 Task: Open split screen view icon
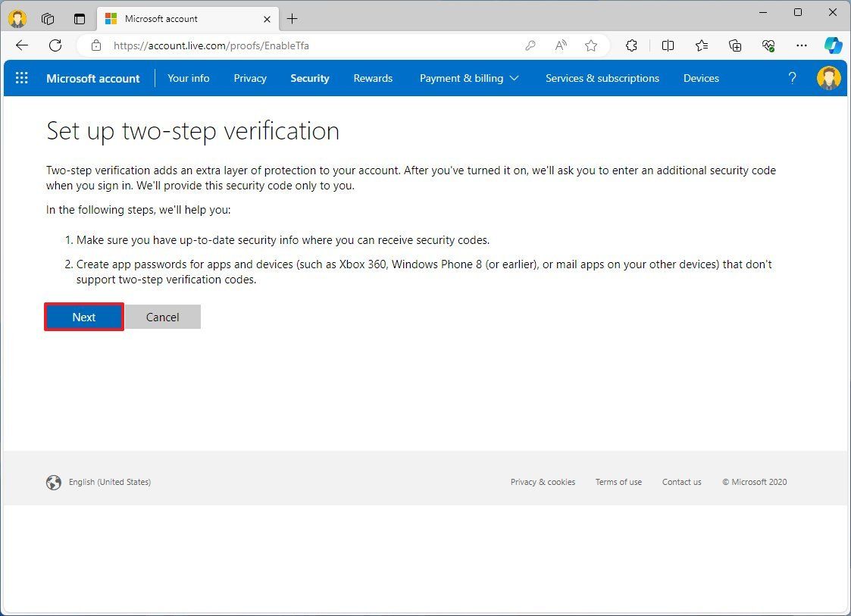click(x=668, y=45)
